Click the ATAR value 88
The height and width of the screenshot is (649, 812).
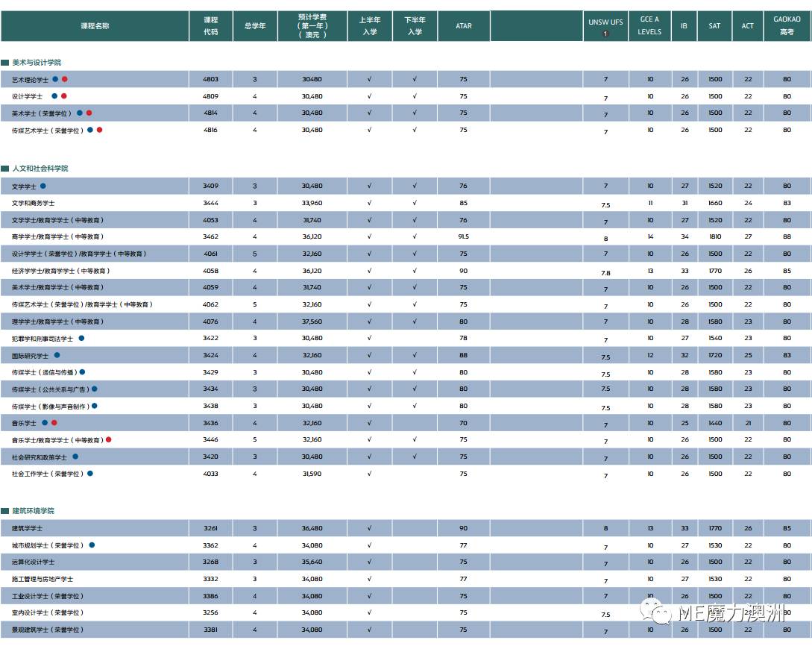(x=464, y=355)
